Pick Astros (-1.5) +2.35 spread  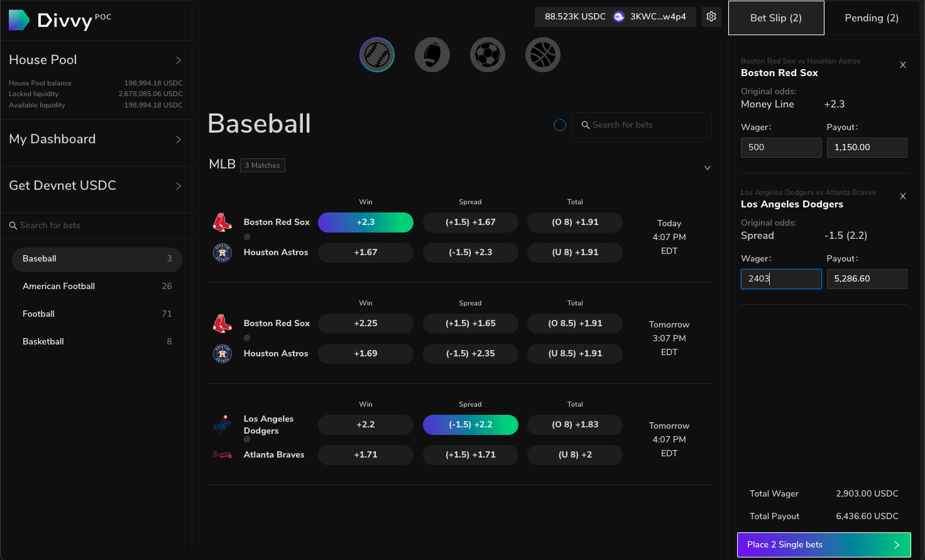pos(471,354)
